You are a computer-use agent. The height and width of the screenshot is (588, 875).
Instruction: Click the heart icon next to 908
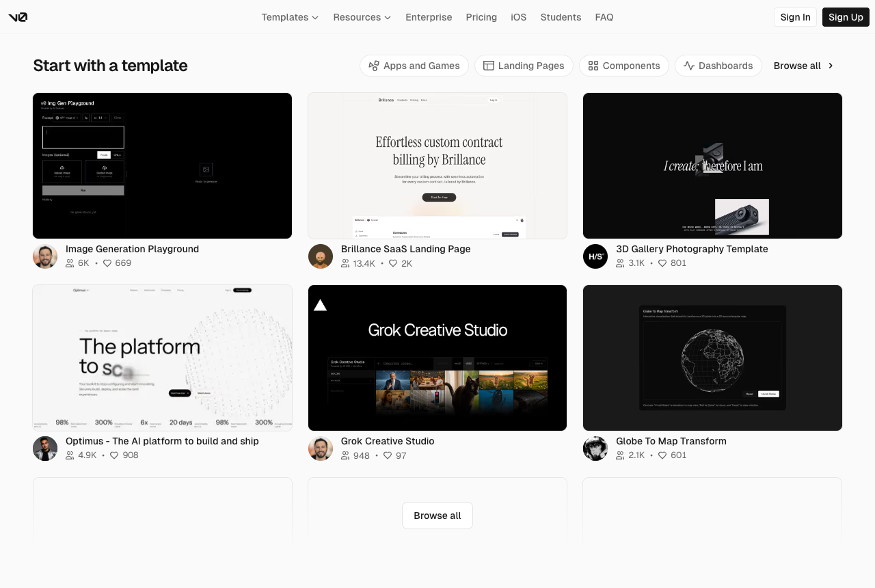pos(114,455)
